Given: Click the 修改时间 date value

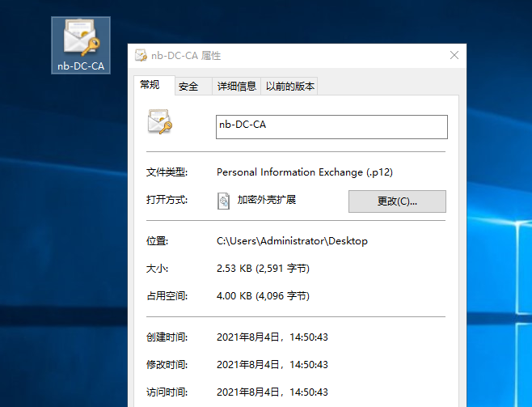Looking at the screenshot, I should point(272,365).
